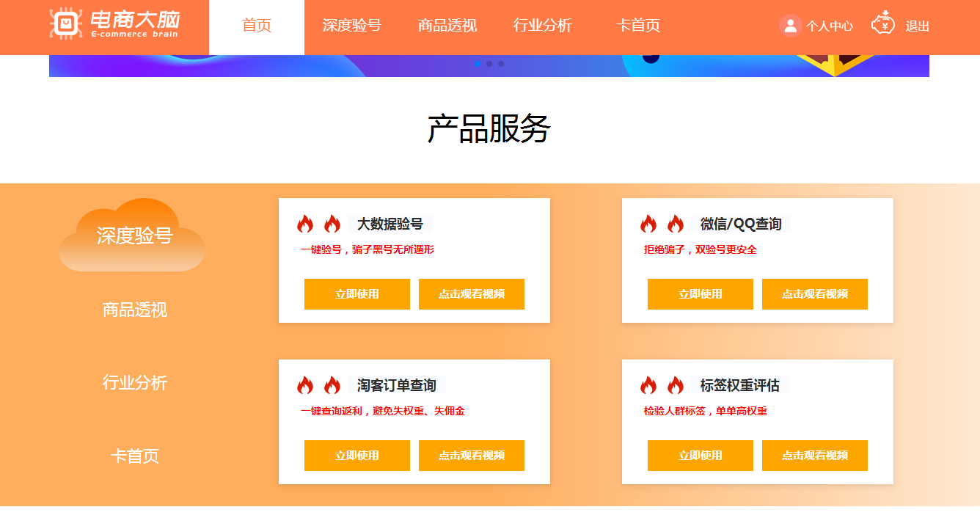Click the text 检验人群标签，单单高权重

(x=706, y=411)
